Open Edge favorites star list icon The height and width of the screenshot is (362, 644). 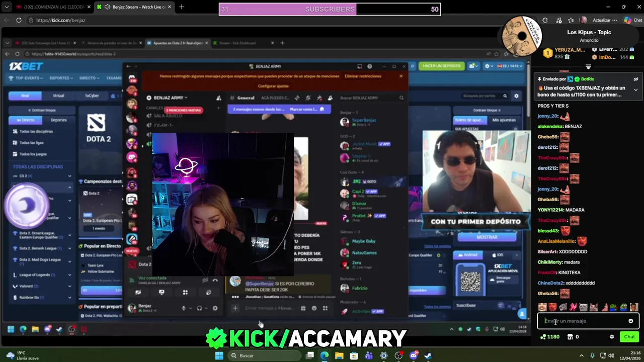(x=571, y=20)
